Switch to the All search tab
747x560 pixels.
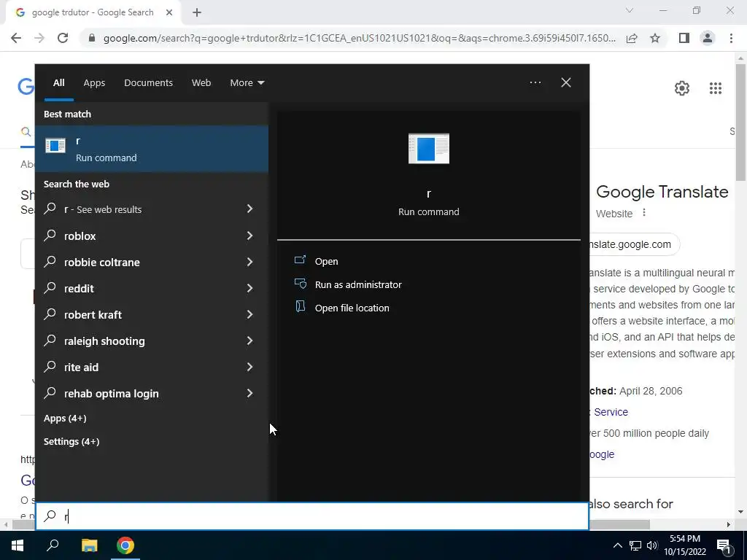click(58, 83)
